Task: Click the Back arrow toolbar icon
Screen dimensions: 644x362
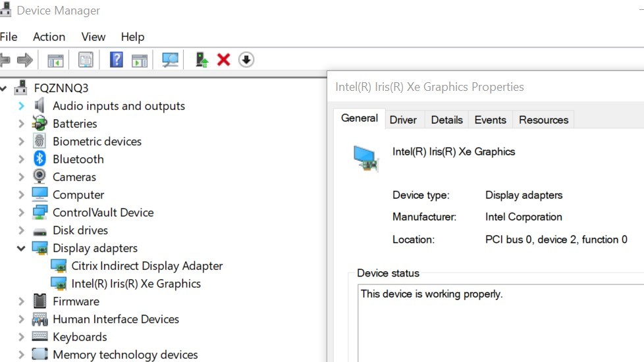Action: [5, 60]
